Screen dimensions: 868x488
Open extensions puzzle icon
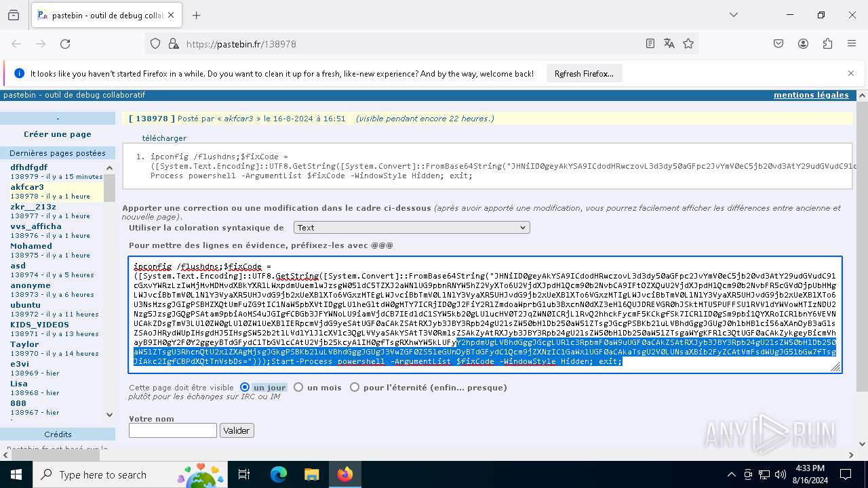click(x=827, y=43)
